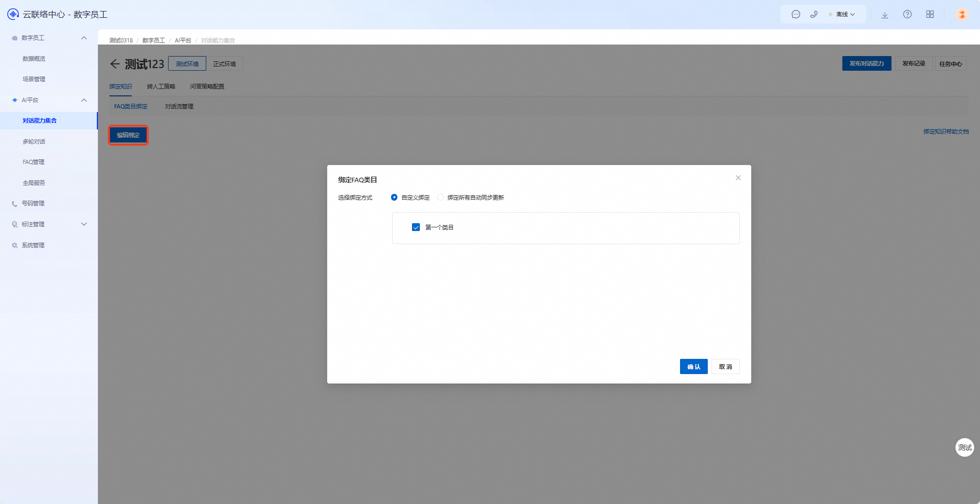The image size is (980, 504).
Task: Click the 发布对话能力 button
Action: click(x=867, y=63)
